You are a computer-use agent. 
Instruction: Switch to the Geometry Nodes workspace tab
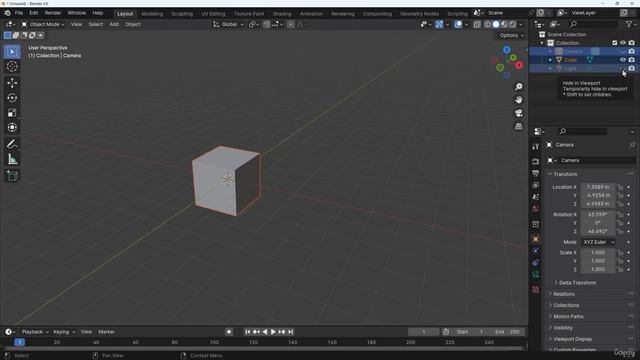tap(419, 13)
